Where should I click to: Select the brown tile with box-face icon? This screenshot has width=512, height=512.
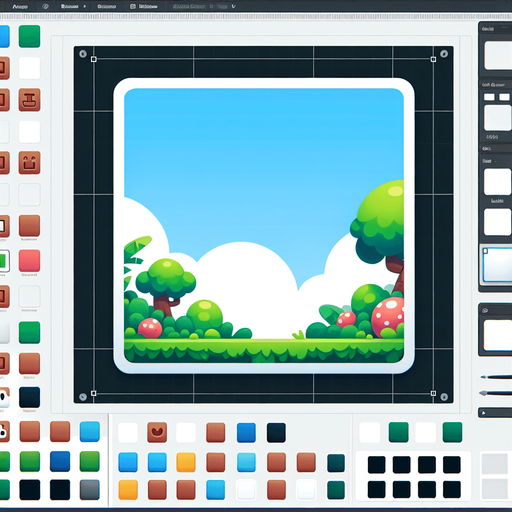29,163
